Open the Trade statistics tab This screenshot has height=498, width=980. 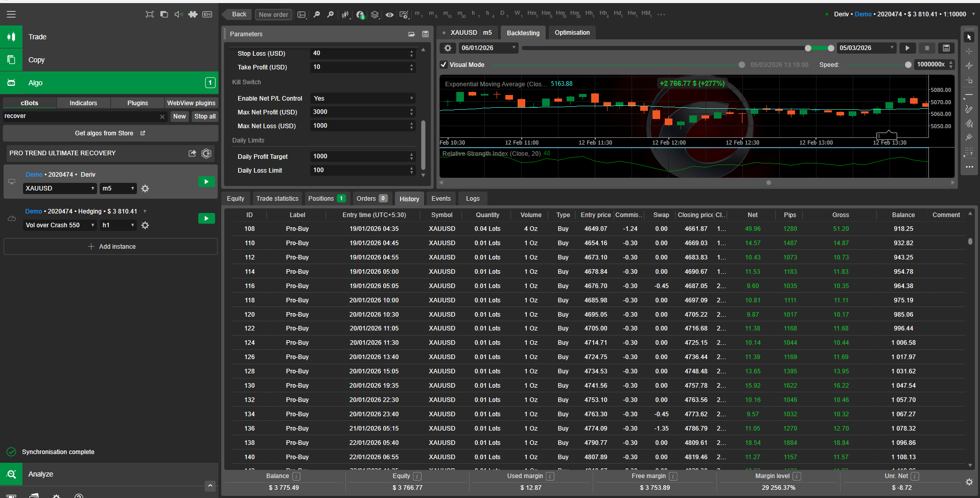click(277, 199)
